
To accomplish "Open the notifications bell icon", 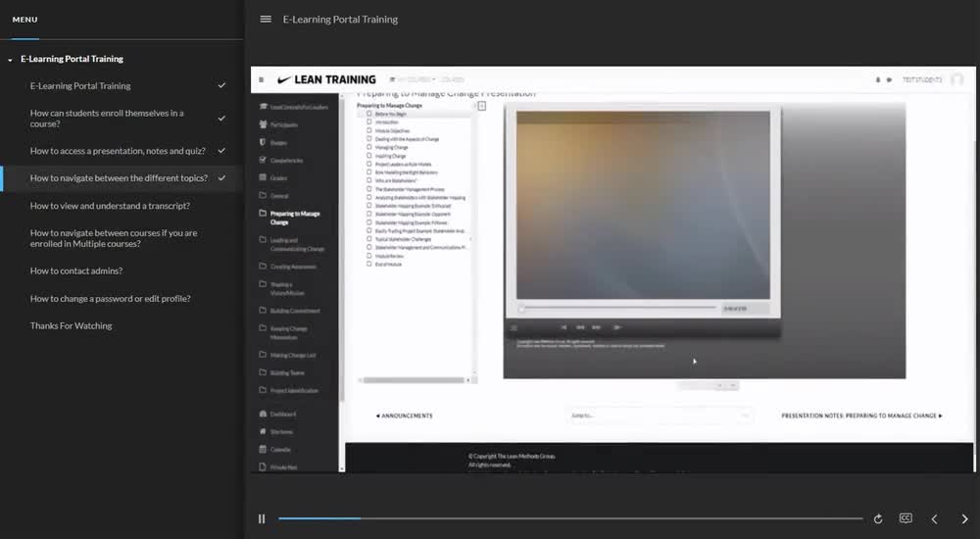I will [x=877, y=80].
